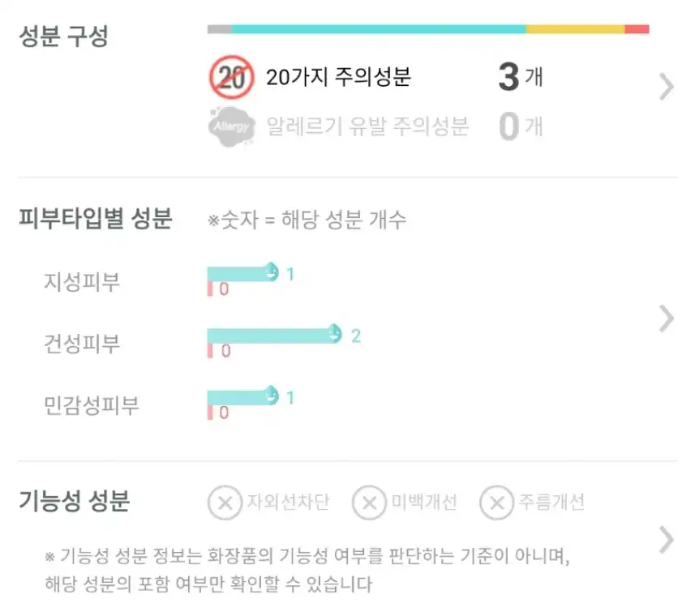Click the 주름개선 X icon
Screen dimensions: 695x616
click(x=496, y=503)
